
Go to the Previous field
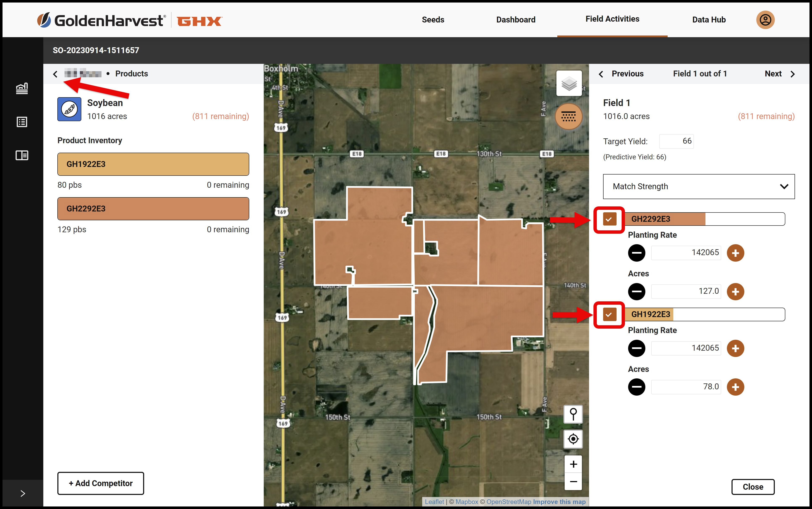click(621, 74)
